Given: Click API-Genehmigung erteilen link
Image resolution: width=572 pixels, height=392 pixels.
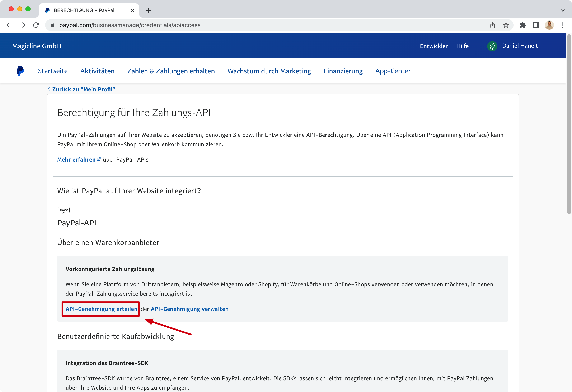Looking at the screenshot, I should (x=101, y=309).
